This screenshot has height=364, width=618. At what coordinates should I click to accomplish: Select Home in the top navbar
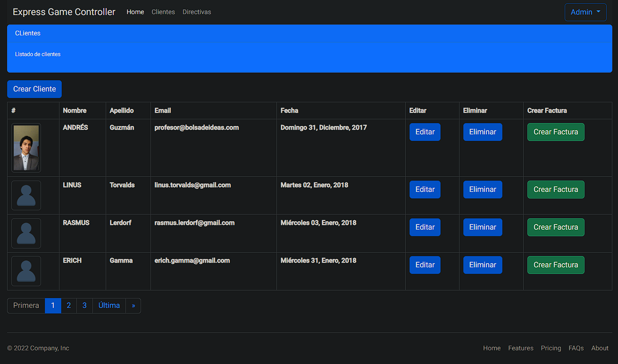(135, 12)
